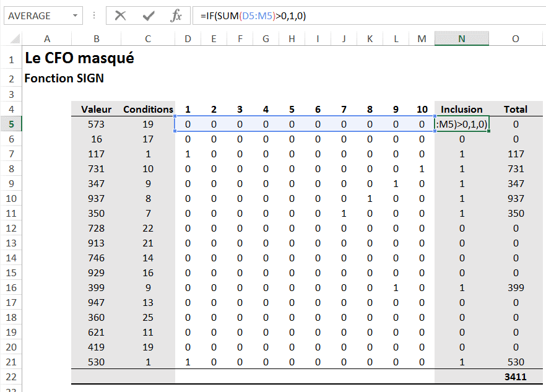Click the Valeur column heading cell
This screenshot has width=546, height=392.
pos(97,109)
